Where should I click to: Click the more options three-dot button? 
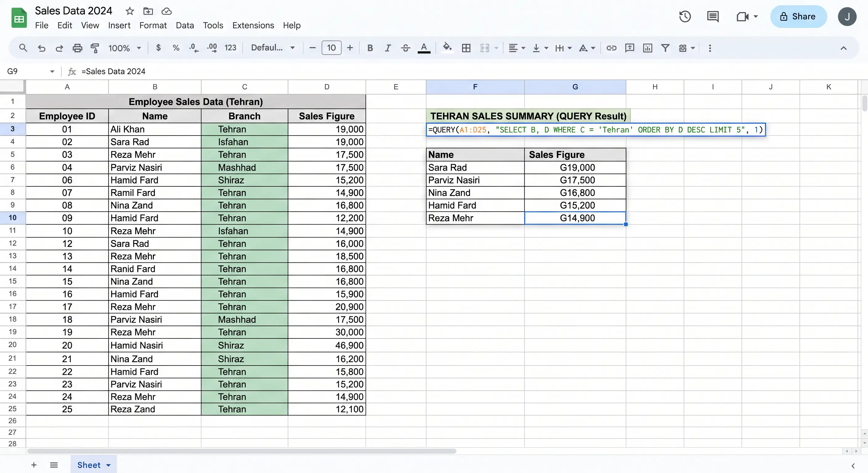[710, 48]
